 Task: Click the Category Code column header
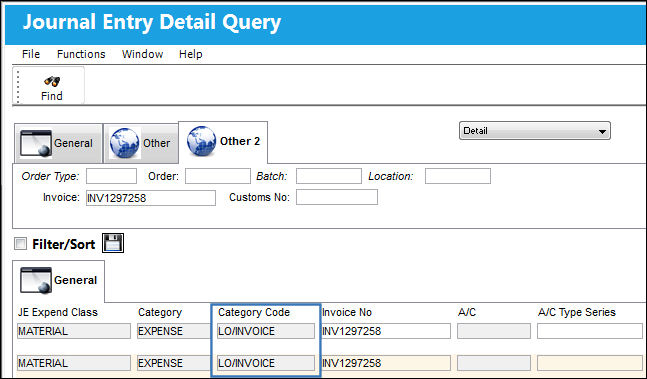click(254, 313)
